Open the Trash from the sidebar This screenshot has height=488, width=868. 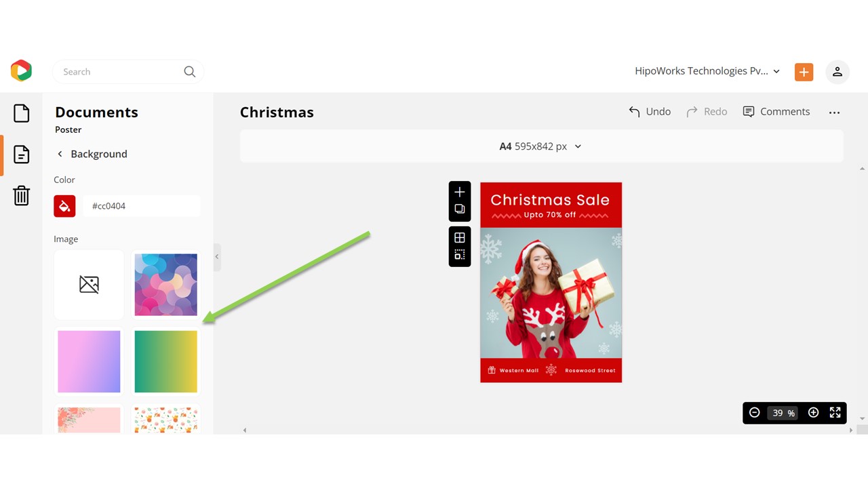[x=21, y=195]
